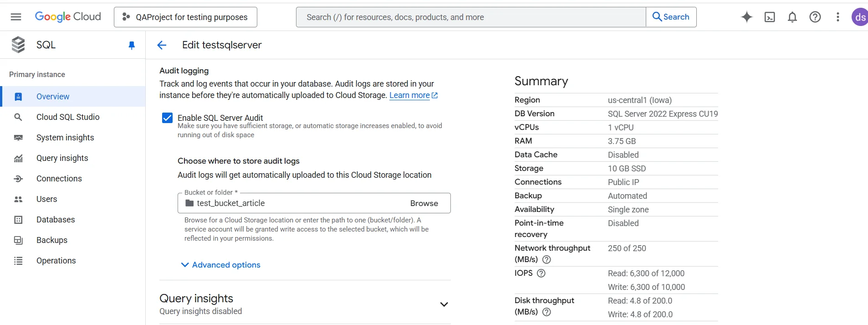This screenshot has width=868, height=325.
Task: Open the Gemini AI assistant sparkle icon
Action: [x=747, y=17]
